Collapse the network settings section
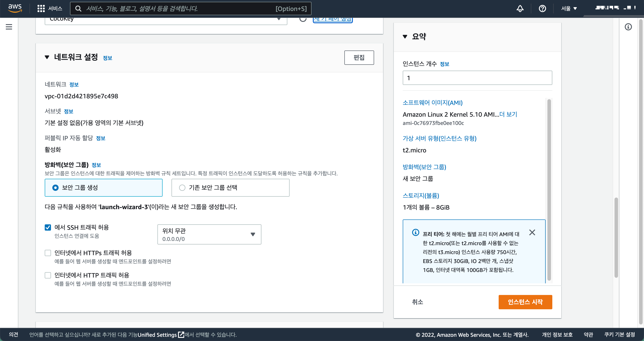 [47, 57]
